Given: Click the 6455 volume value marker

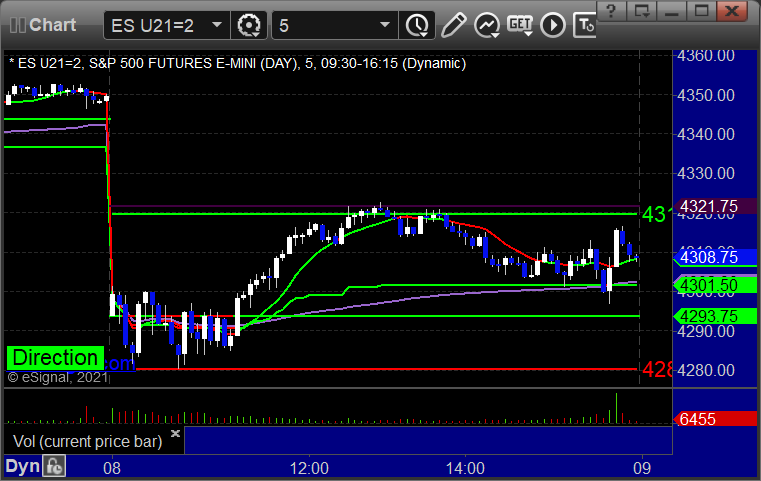Looking at the screenshot, I should click(714, 419).
